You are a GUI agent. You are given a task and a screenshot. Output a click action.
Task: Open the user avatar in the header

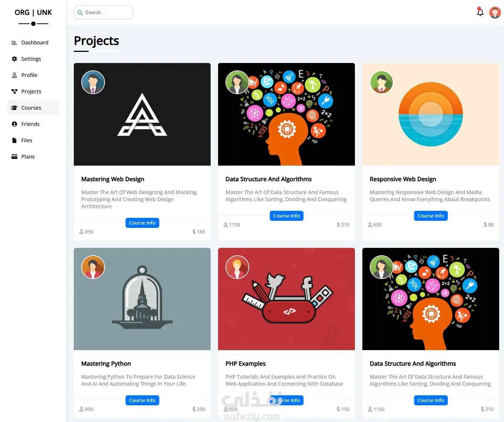point(495,13)
